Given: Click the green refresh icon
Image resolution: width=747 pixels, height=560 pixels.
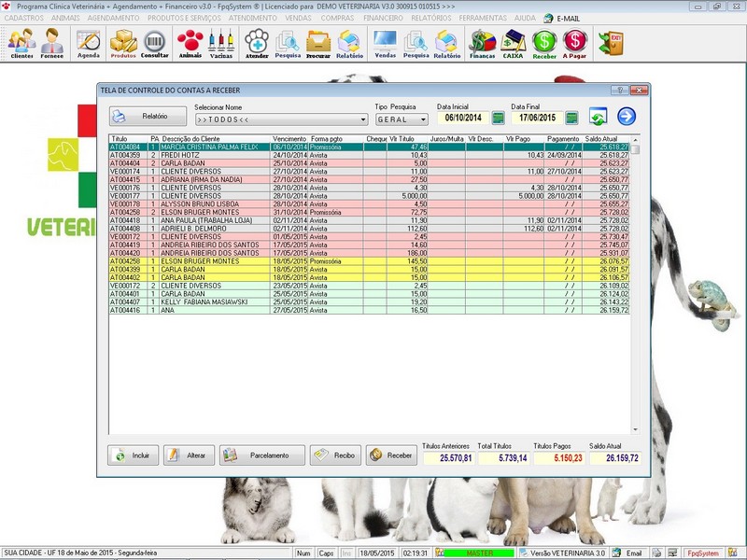Looking at the screenshot, I should tap(598, 117).
